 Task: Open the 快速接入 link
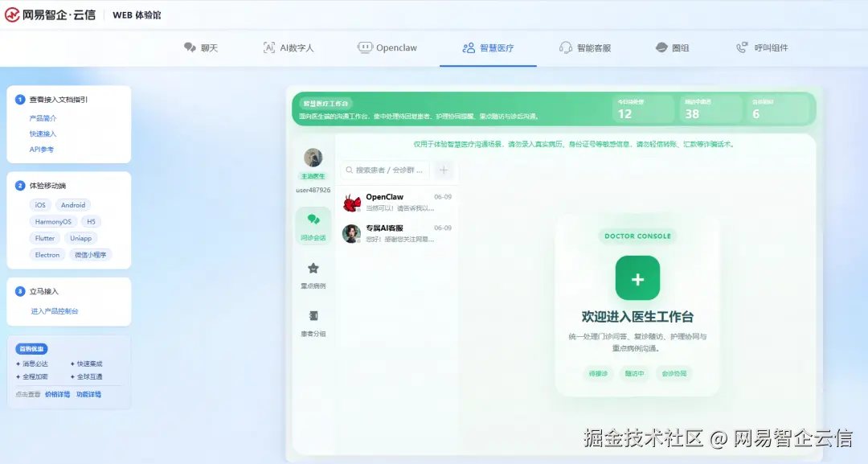click(x=43, y=134)
